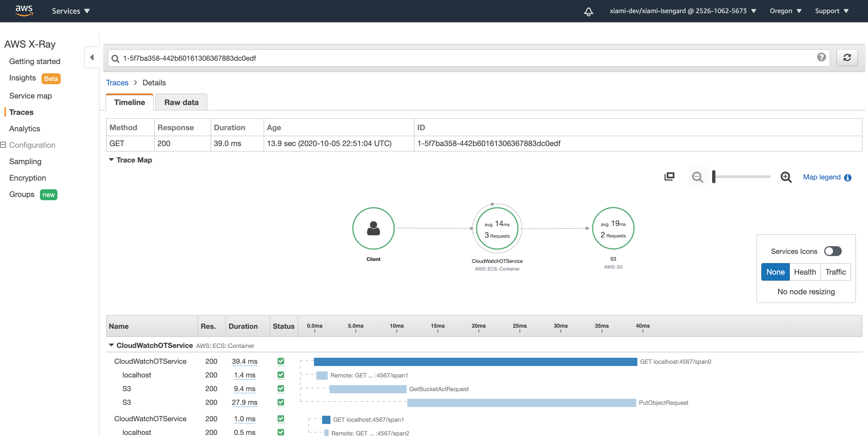868x436 pixels.
Task: Click the search magnifier icon
Action: [115, 59]
